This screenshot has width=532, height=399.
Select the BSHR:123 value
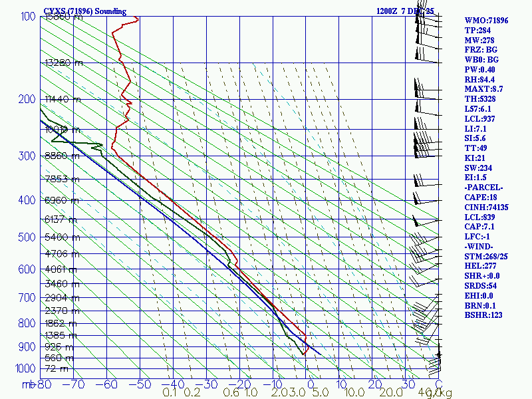click(483, 315)
